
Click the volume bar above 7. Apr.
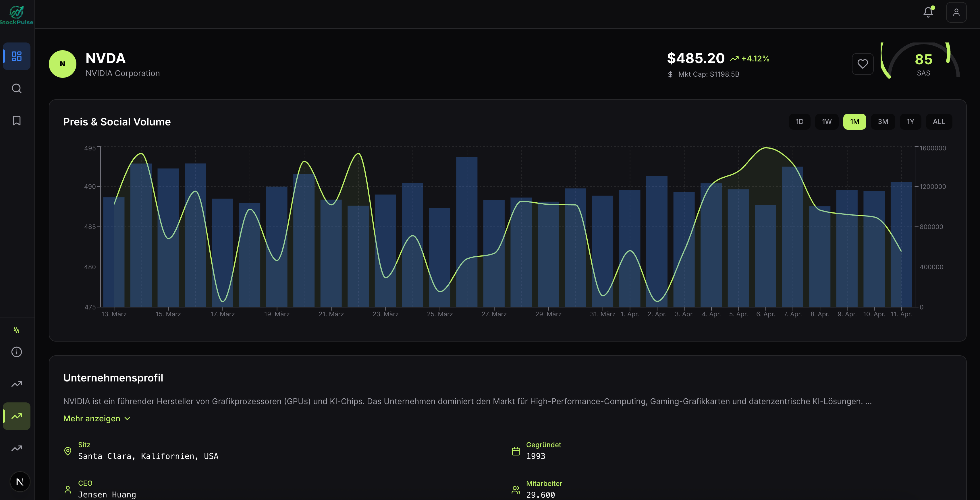coord(792,237)
